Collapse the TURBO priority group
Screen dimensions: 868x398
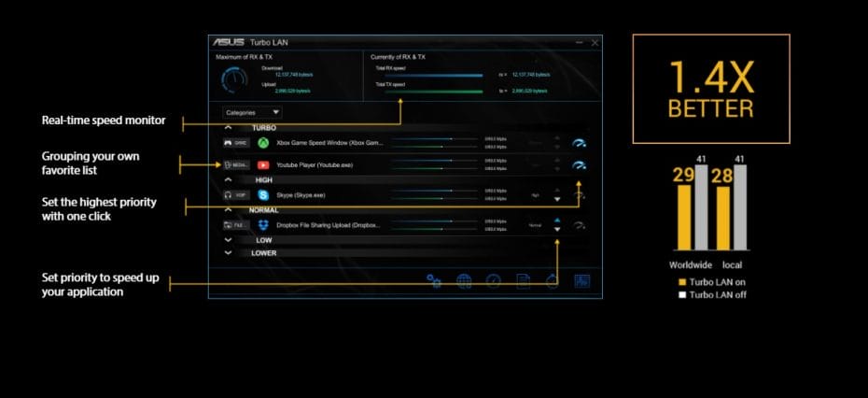tap(229, 127)
